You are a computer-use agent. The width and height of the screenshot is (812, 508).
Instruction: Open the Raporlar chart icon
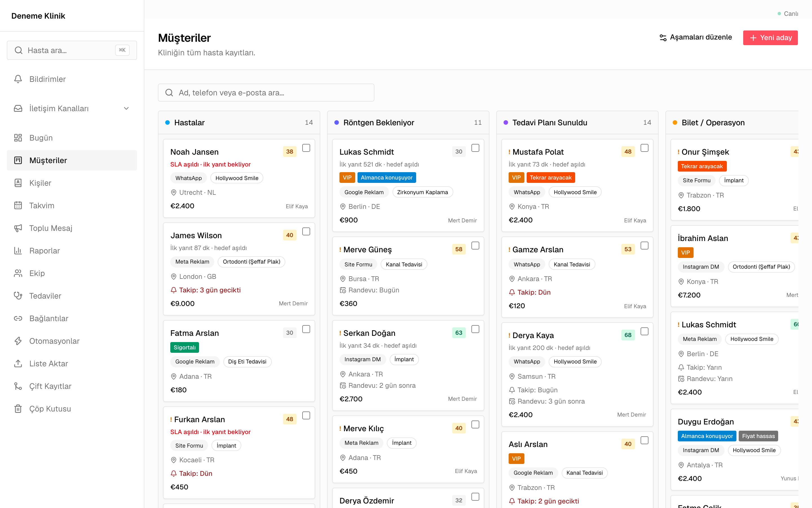(x=18, y=251)
